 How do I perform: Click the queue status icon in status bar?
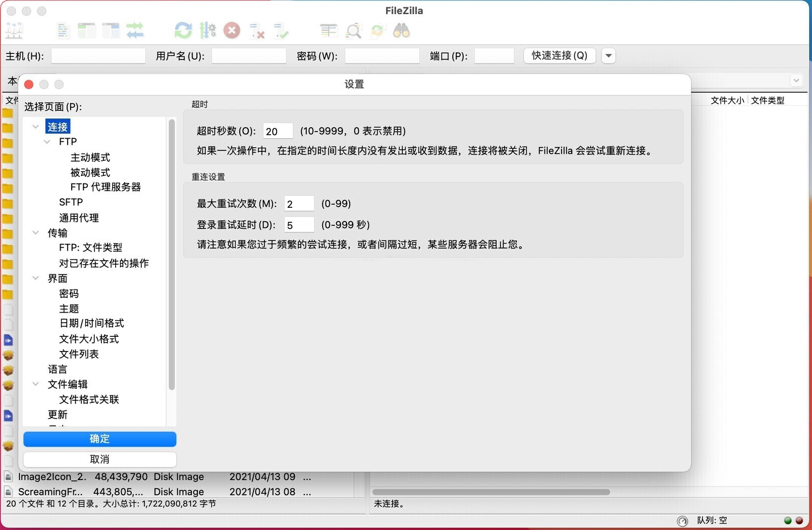tap(682, 521)
